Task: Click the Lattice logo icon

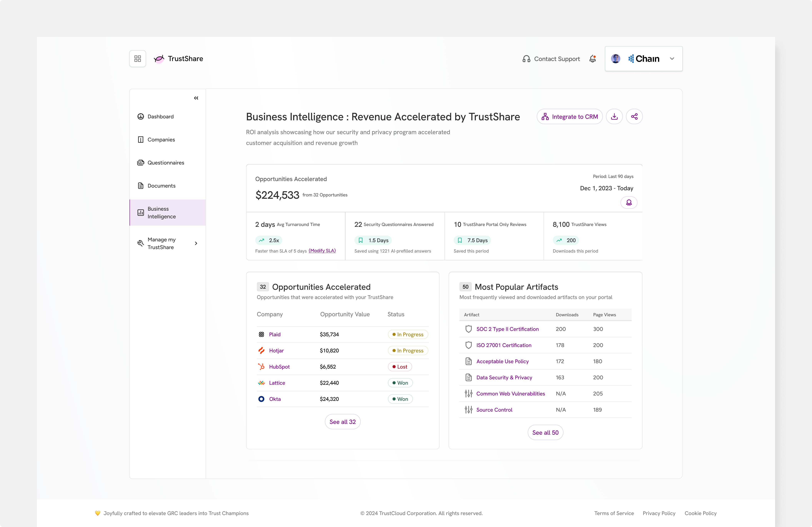Action: click(261, 383)
